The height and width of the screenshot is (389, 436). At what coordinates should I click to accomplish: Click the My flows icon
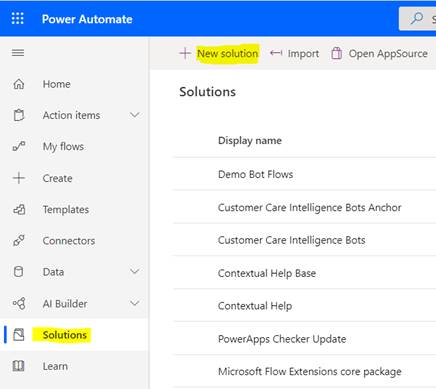pos(19,146)
